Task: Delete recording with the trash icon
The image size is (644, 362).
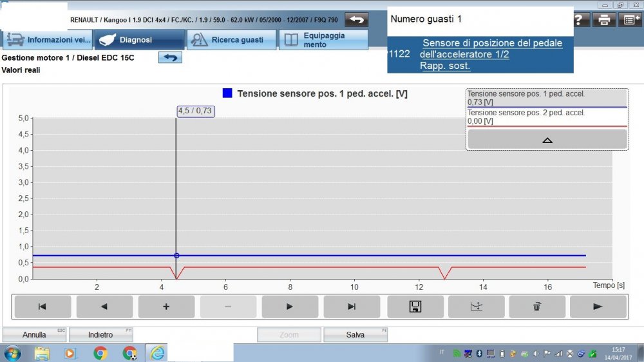Action: pyautogui.click(x=537, y=307)
